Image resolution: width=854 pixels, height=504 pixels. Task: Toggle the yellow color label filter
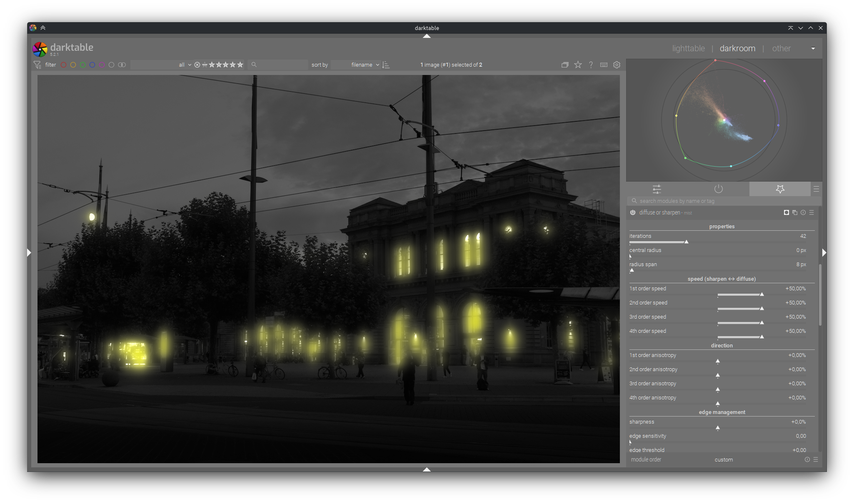pos(73,65)
